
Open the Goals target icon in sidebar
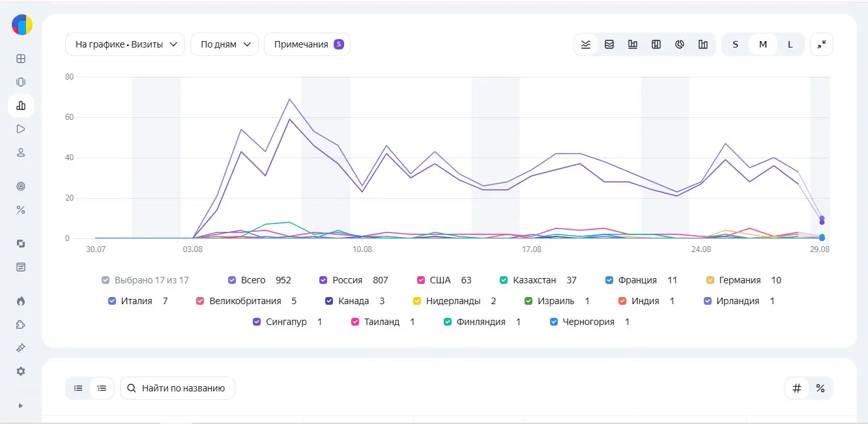point(21,186)
